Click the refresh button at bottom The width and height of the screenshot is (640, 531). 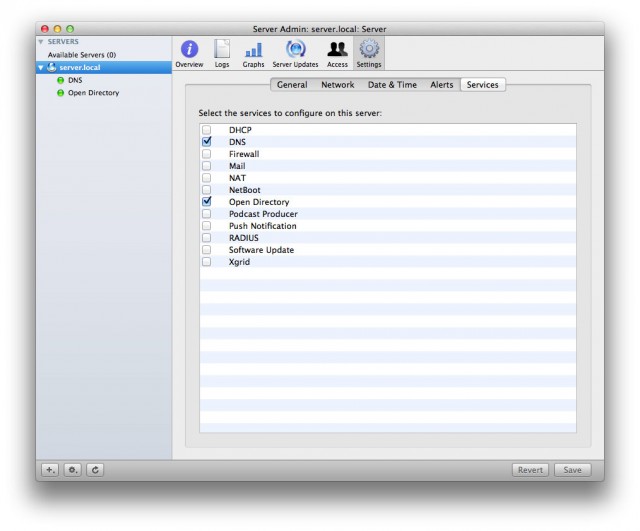95,470
